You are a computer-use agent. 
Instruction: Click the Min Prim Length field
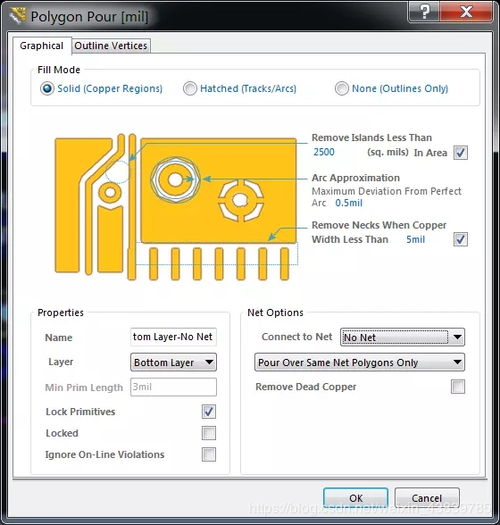tap(173, 387)
